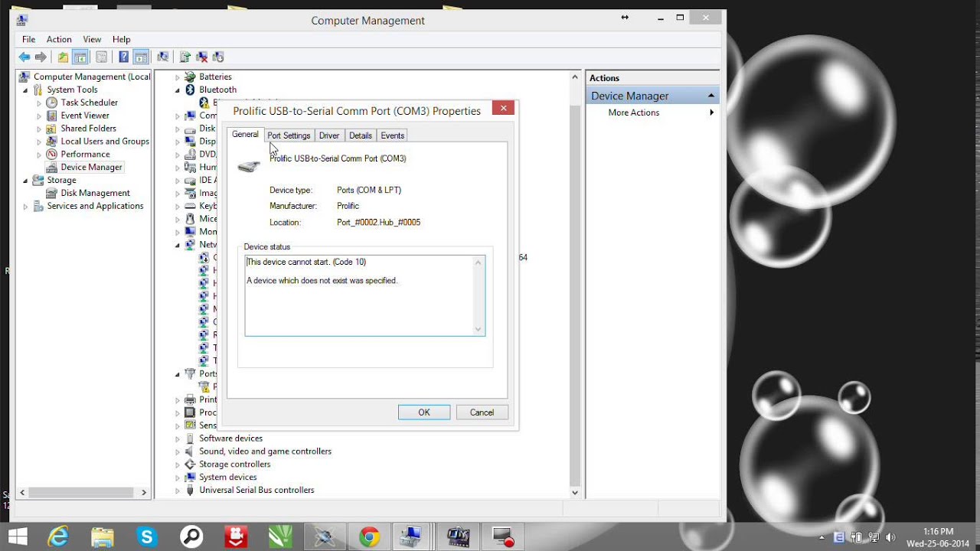
Task: Click the device tree vertical scrollbar down arrow
Action: (575, 493)
